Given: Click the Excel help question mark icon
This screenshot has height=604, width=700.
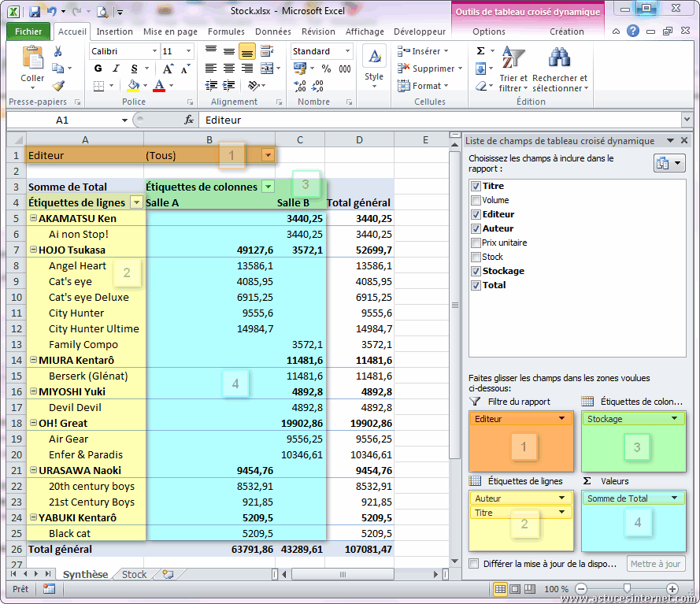Looking at the screenshot, I should point(633,31).
